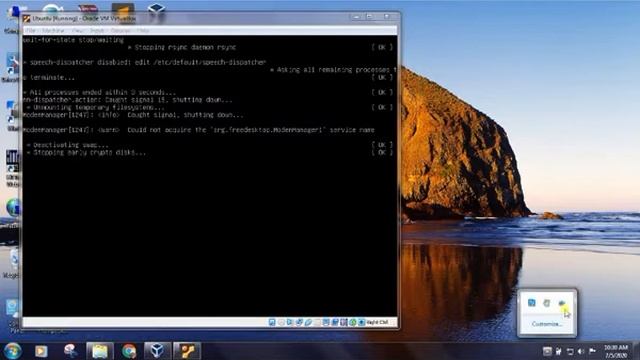This screenshot has width=640, height=360.
Task: Open the Devices menu in VirtualBox window
Action: coord(120,31)
